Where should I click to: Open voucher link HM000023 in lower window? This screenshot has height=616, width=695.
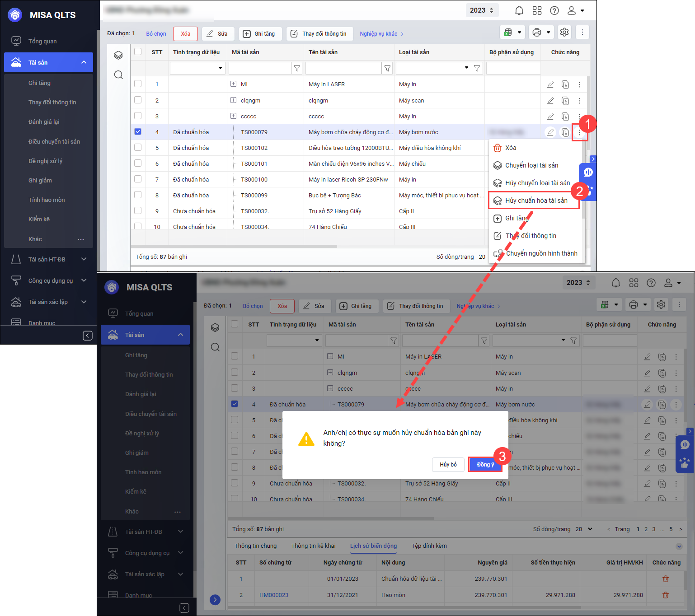[x=274, y=595]
